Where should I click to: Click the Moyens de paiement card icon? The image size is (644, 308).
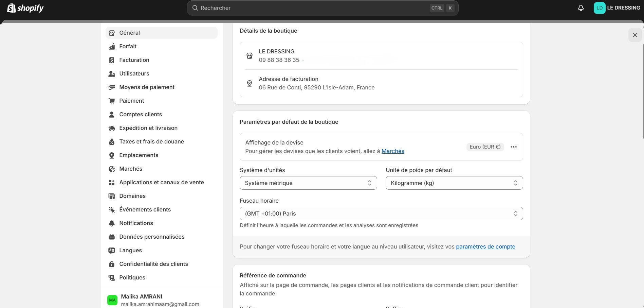tap(112, 87)
